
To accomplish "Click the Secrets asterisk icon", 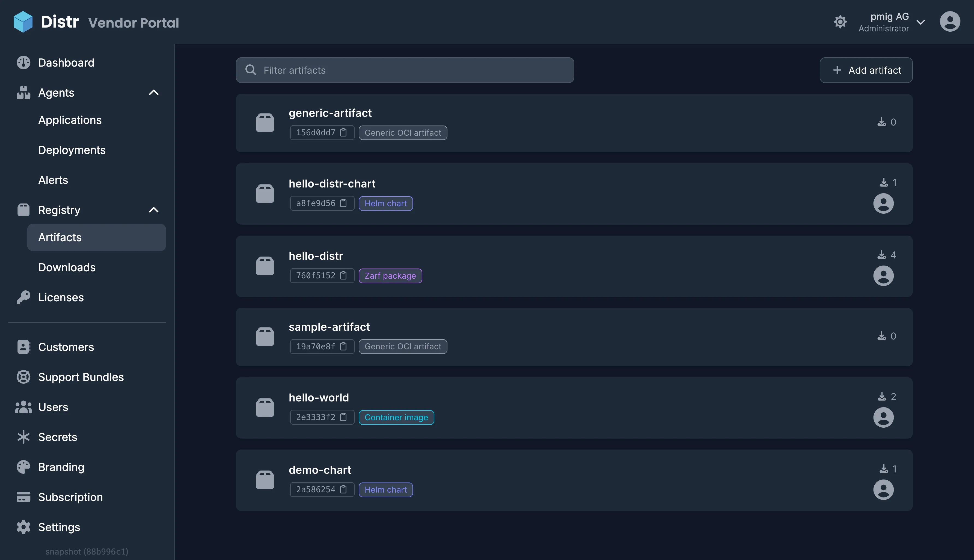I will (23, 437).
